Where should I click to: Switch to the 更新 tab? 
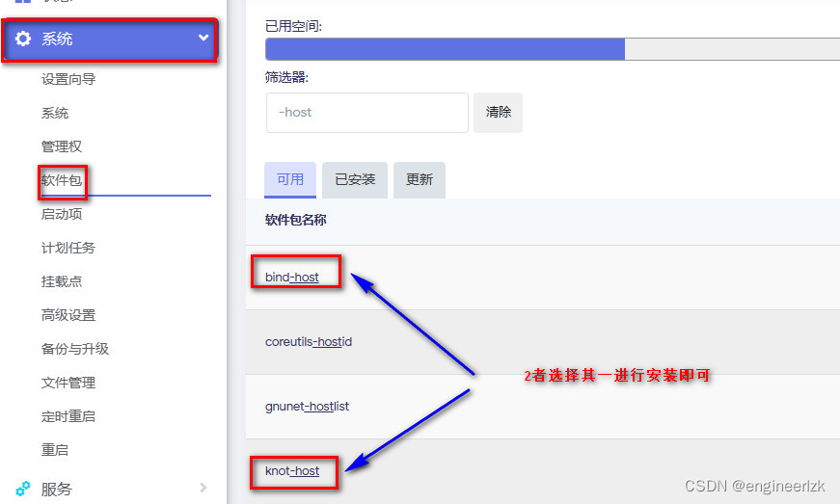pyautogui.click(x=420, y=180)
